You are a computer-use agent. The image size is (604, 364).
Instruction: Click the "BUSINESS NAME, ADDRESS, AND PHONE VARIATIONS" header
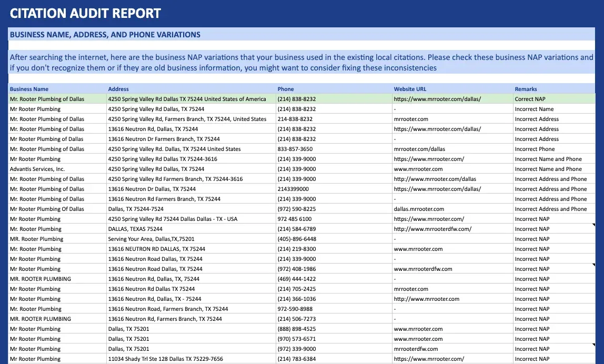104,34
